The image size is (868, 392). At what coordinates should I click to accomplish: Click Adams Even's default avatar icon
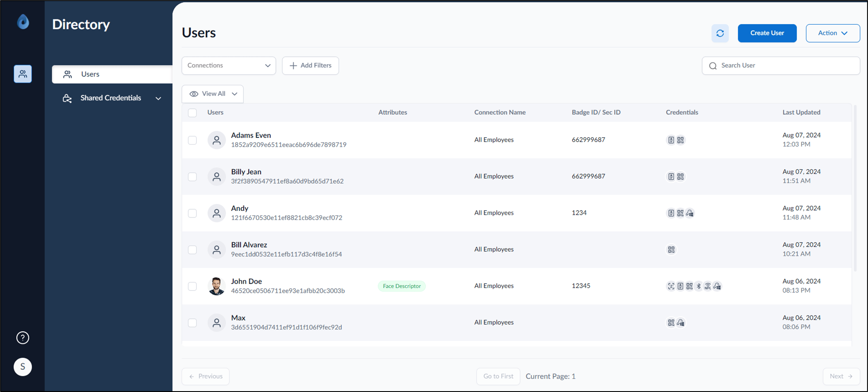[217, 140]
